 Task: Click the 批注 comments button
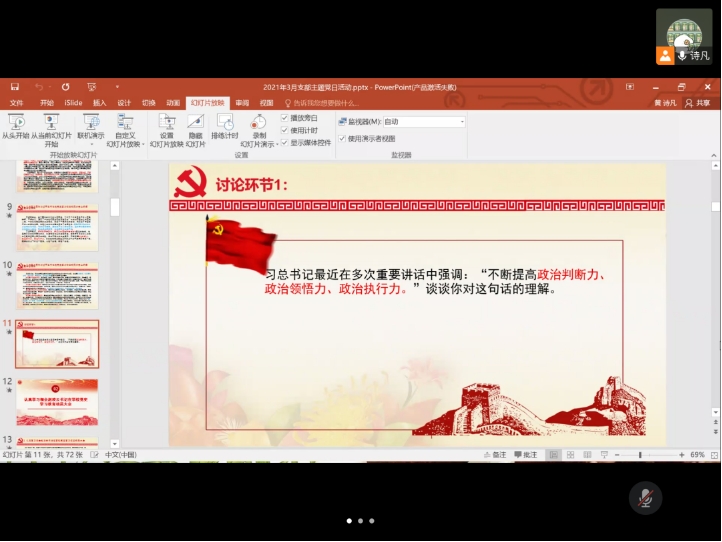526,455
